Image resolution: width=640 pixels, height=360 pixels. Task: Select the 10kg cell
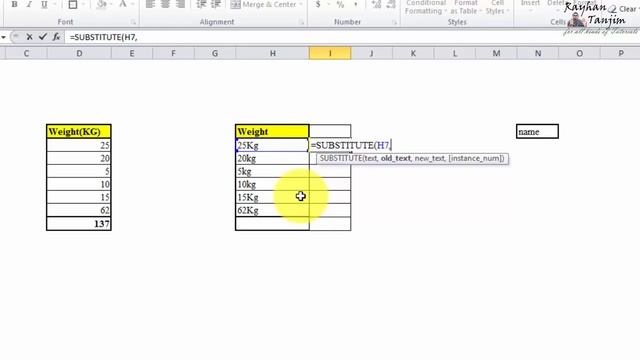click(272, 184)
